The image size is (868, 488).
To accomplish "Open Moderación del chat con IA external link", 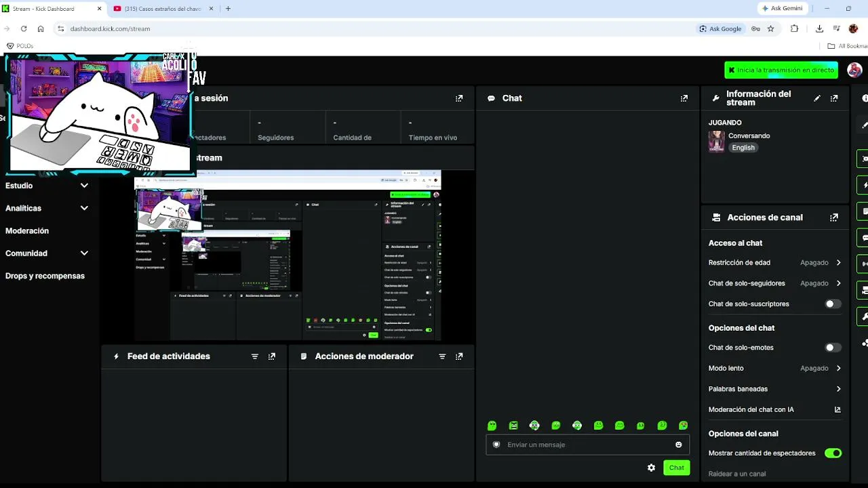I will tap(837, 409).
